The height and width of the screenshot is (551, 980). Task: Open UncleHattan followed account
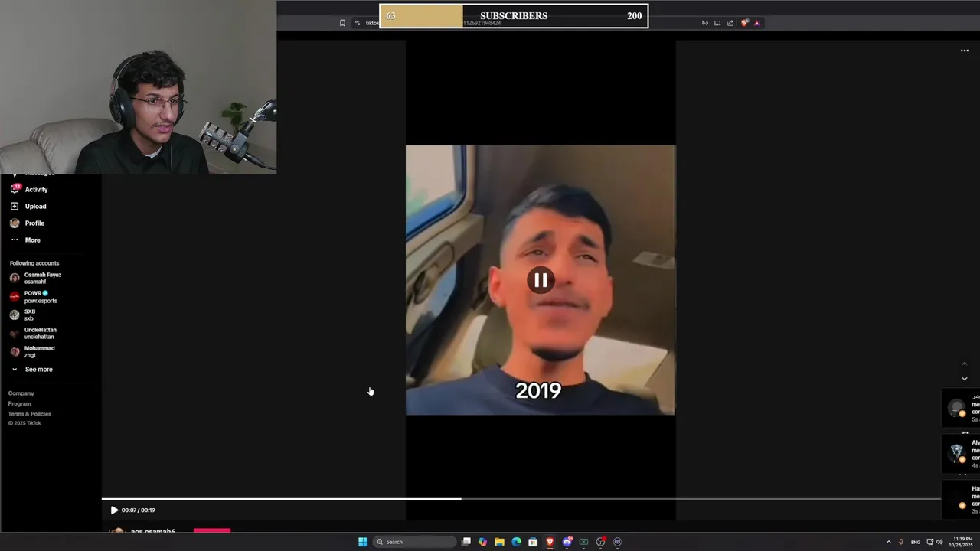point(33,334)
